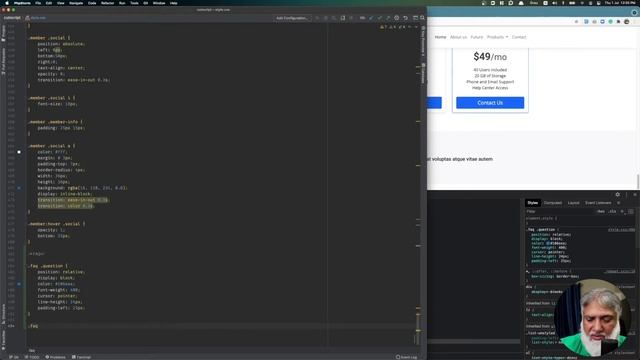This screenshot has width=640, height=360.
Task: Open the About us nav link
Action: pos(458,37)
